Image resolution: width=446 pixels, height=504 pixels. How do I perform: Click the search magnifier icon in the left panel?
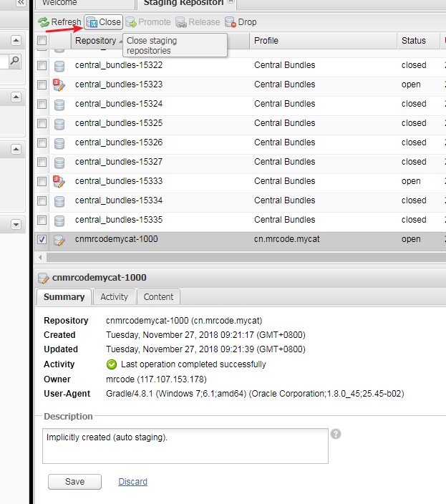(15, 62)
